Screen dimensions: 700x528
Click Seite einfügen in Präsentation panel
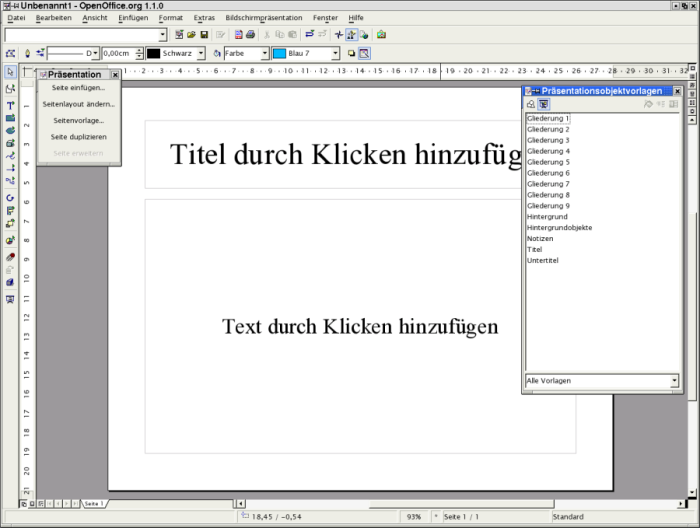[78, 88]
